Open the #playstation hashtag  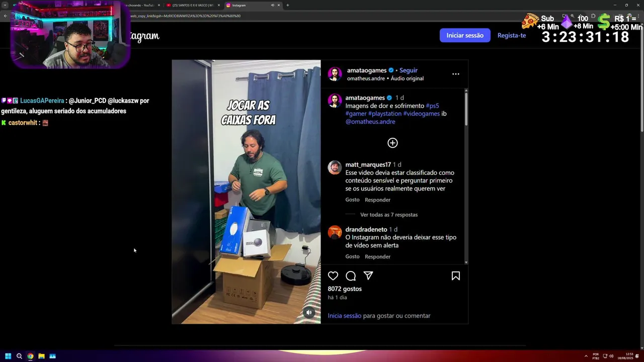[x=385, y=114]
